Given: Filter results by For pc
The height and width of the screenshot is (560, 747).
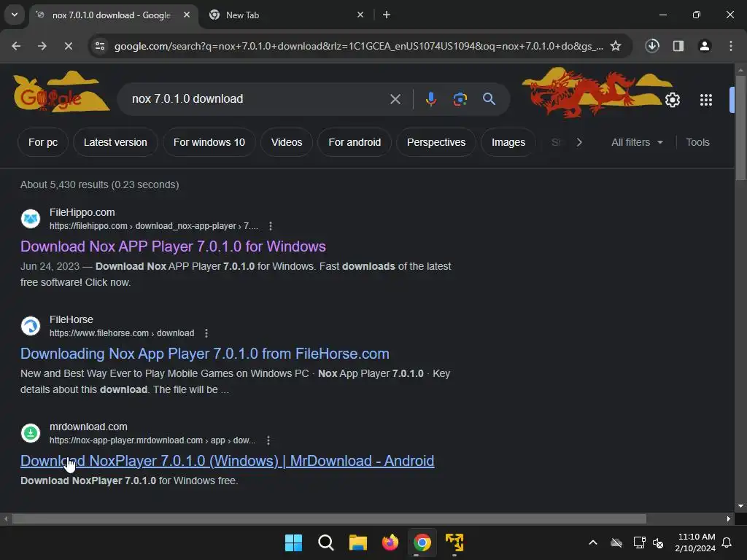Looking at the screenshot, I should pyautogui.click(x=43, y=142).
